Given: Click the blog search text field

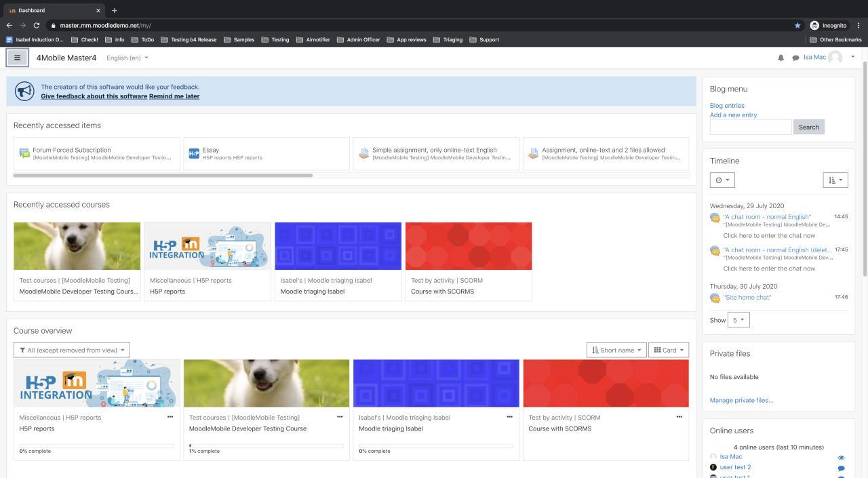Looking at the screenshot, I should pyautogui.click(x=751, y=127).
